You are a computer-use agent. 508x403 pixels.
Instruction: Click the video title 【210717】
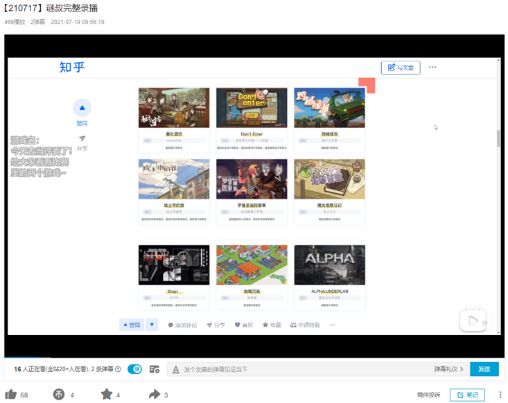(x=50, y=8)
